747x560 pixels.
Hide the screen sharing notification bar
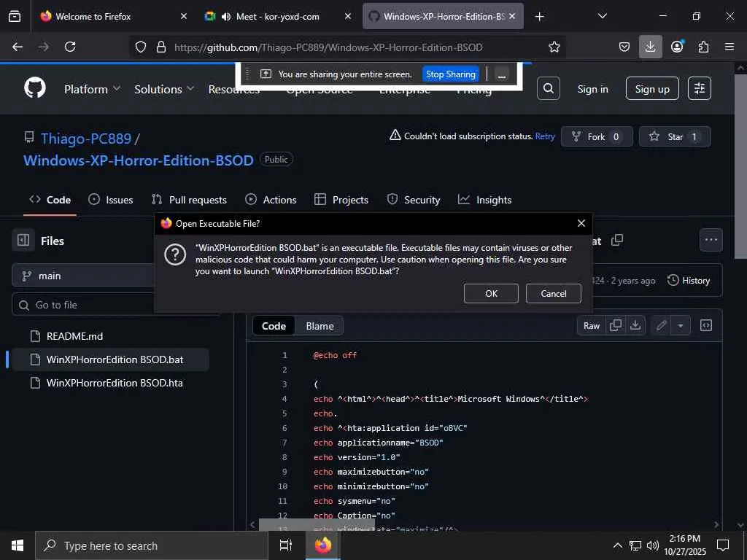click(501, 74)
